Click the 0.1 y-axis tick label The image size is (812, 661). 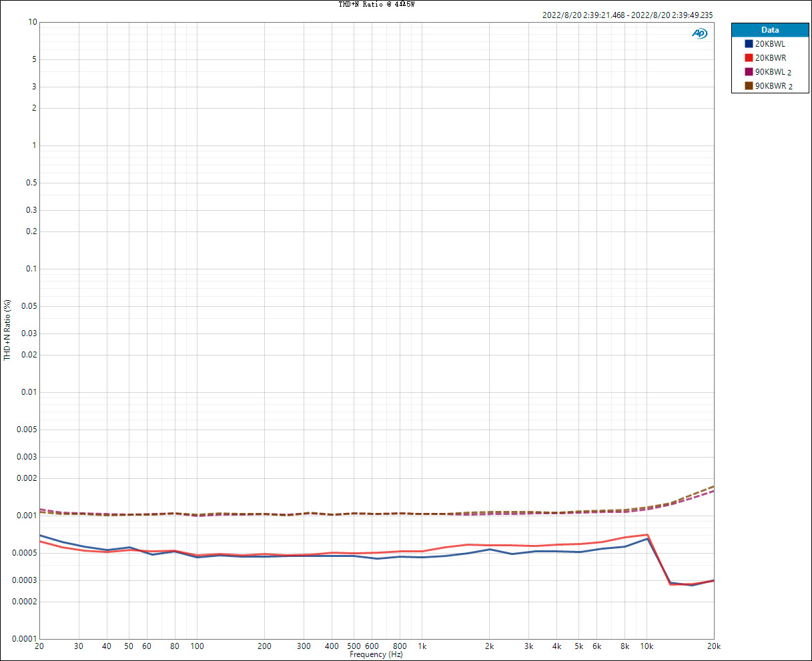tap(30, 269)
